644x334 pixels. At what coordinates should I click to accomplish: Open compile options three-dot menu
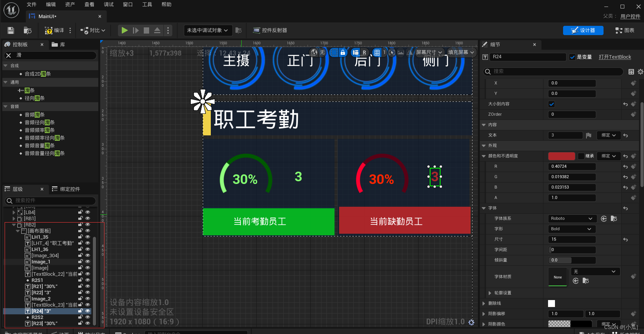tap(70, 30)
